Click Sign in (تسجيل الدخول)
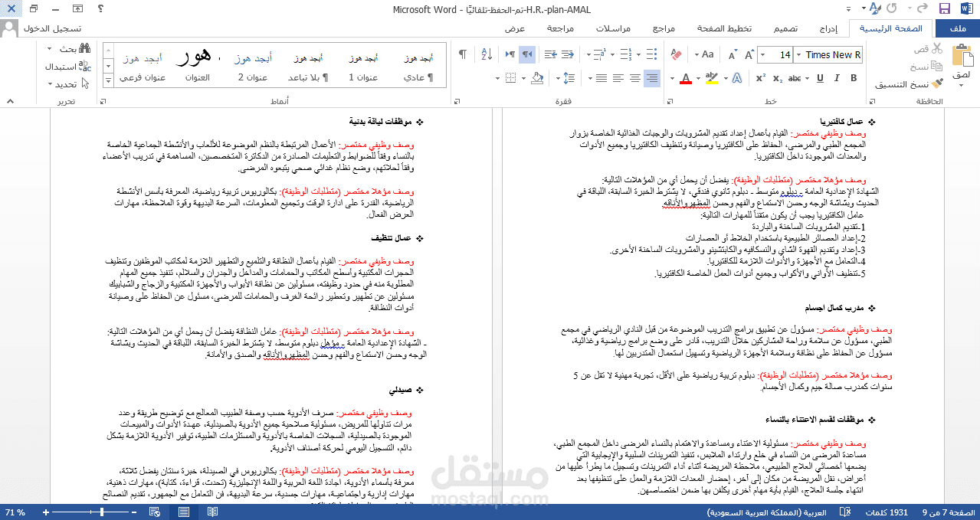 point(52,28)
